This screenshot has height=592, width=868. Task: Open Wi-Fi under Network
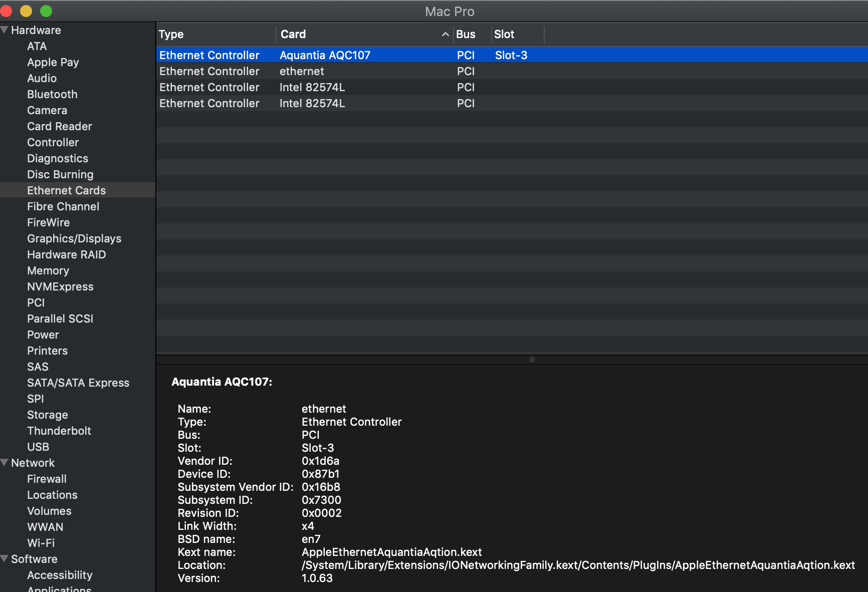coord(41,543)
